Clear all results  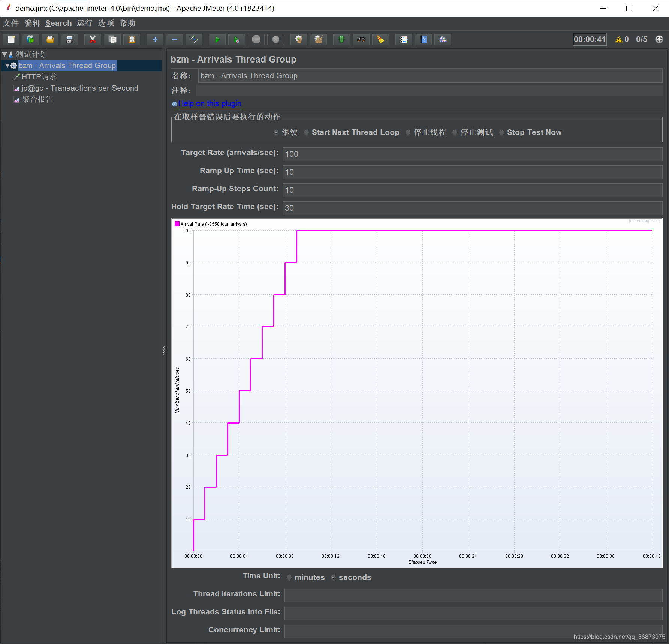click(319, 39)
